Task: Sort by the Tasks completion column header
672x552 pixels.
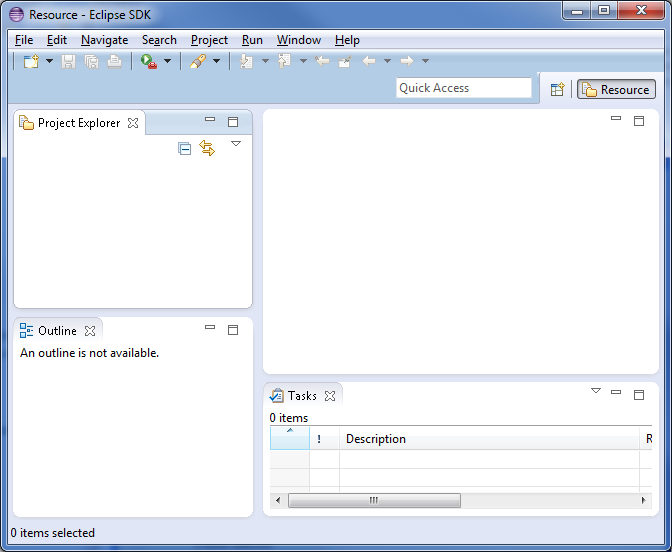Action: pyautogui.click(x=290, y=438)
